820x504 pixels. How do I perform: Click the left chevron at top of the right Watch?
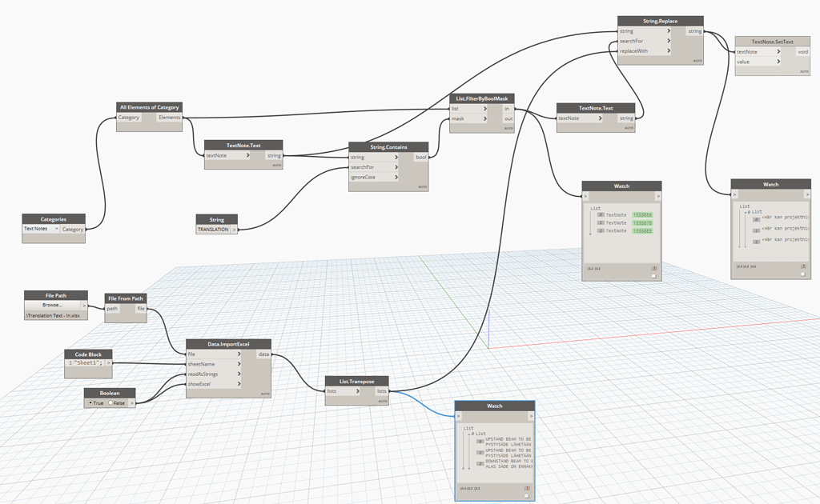pos(736,194)
